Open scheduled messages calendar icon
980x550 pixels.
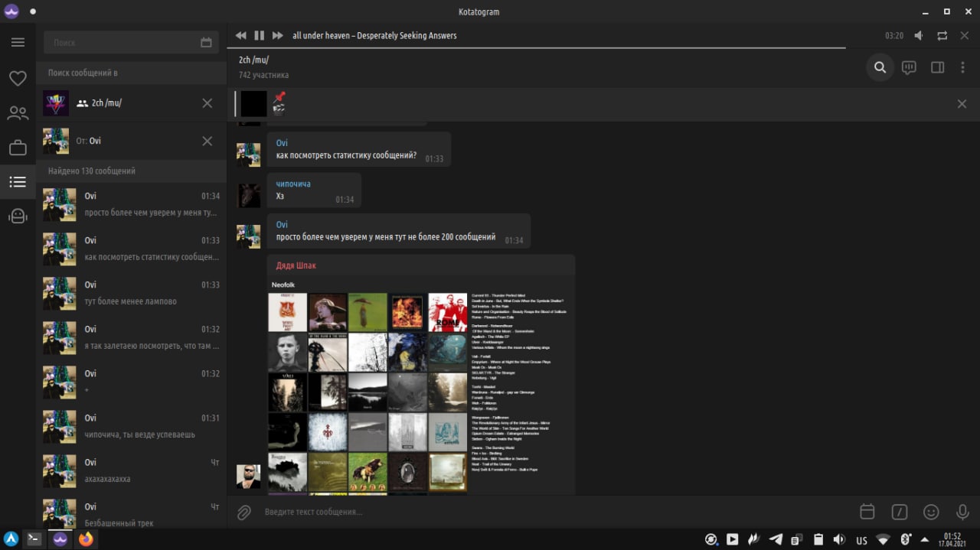[x=867, y=512]
